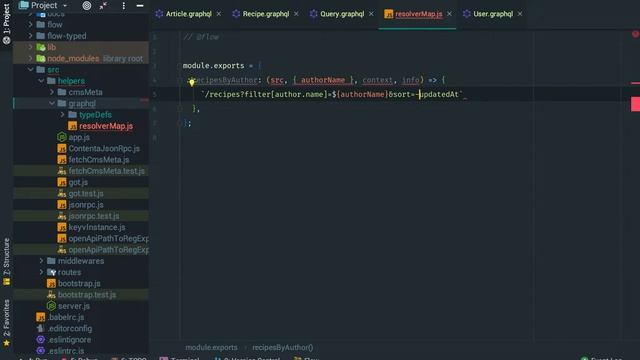Click the '// @flow' comment line
Viewport: 640px width, 360px height.
201,37
